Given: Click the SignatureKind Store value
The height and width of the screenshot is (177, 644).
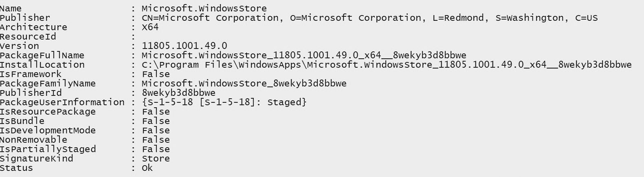Looking at the screenshot, I should click(156, 159).
